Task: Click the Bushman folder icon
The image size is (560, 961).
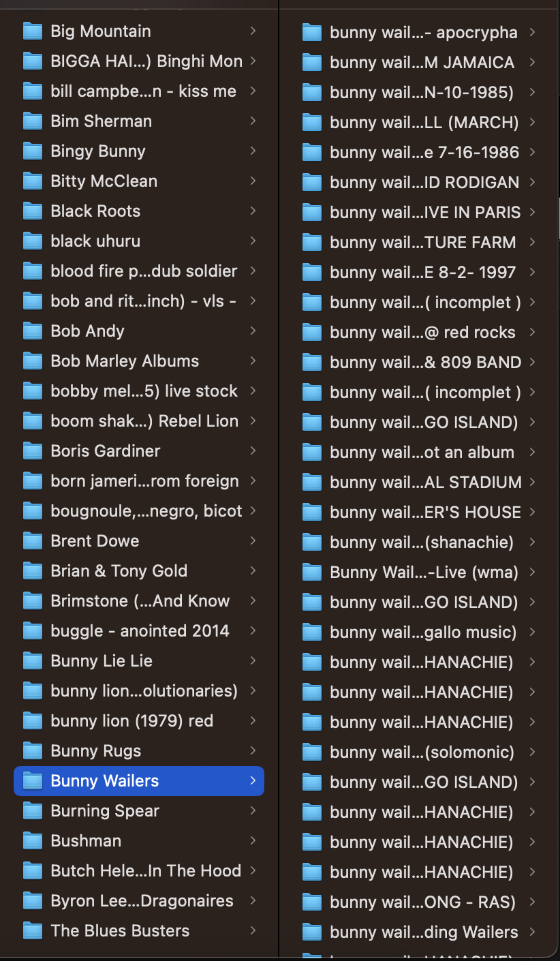Action: (33, 841)
